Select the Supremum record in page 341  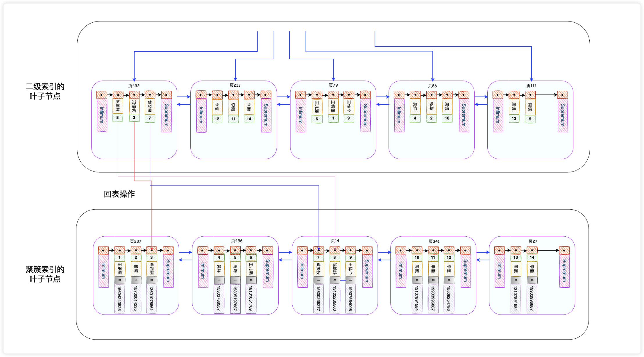pyautogui.click(x=466, y=271)
